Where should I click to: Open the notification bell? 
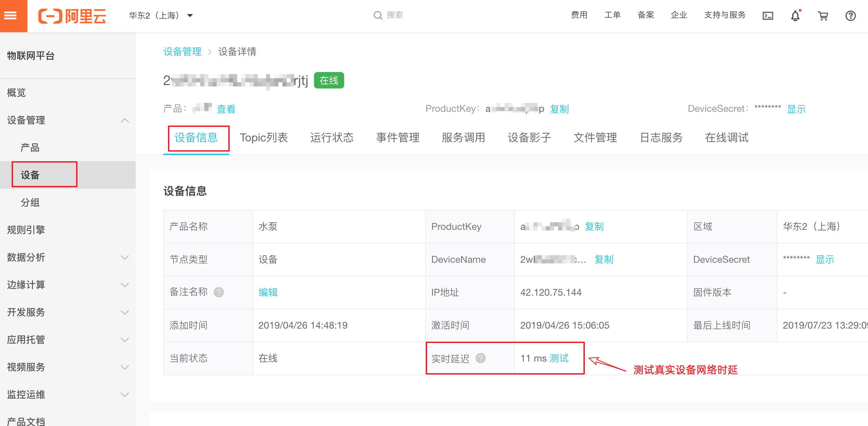[795, 16]
